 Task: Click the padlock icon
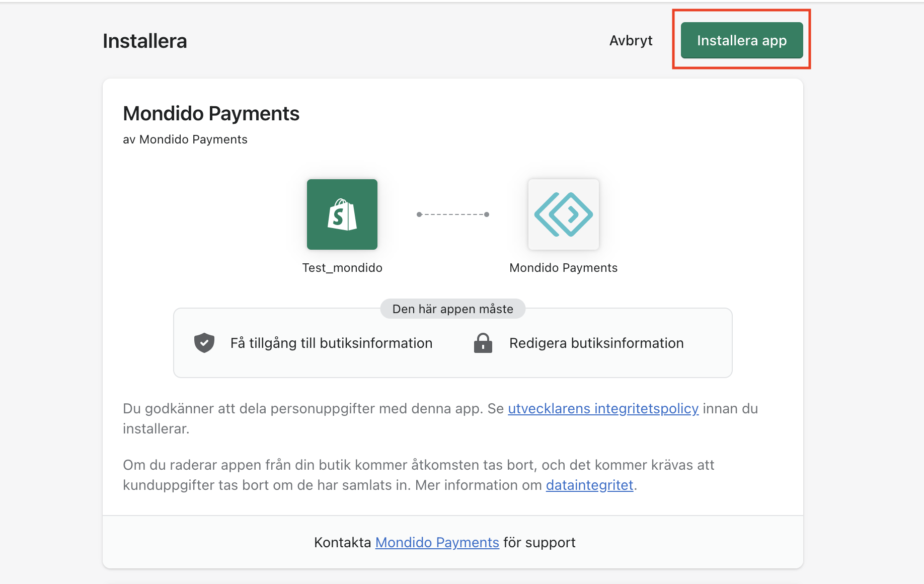pos(483,343)
